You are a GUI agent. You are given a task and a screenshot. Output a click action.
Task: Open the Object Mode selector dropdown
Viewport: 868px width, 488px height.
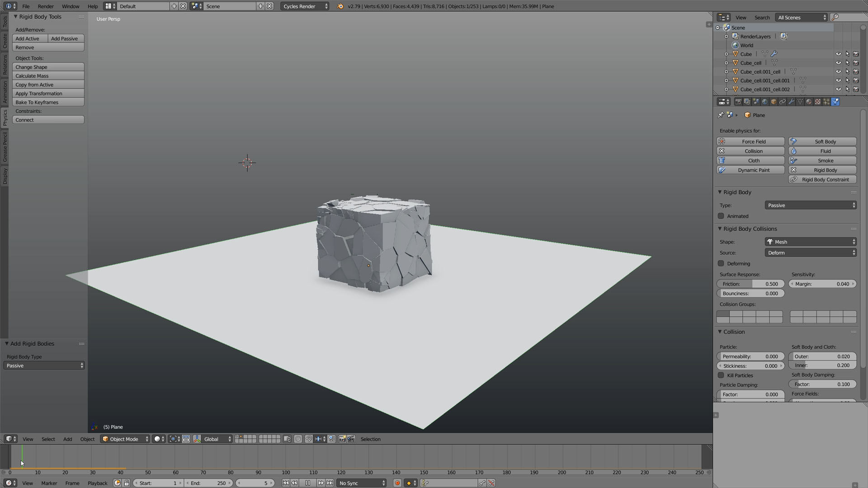tap(125, 439)
